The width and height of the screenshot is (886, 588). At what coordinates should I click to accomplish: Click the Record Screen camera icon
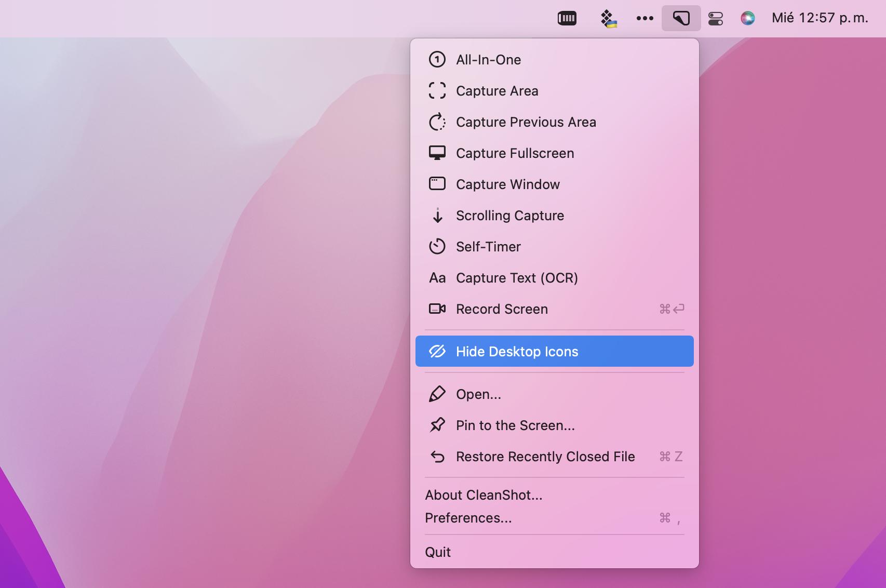pos(437,309)
